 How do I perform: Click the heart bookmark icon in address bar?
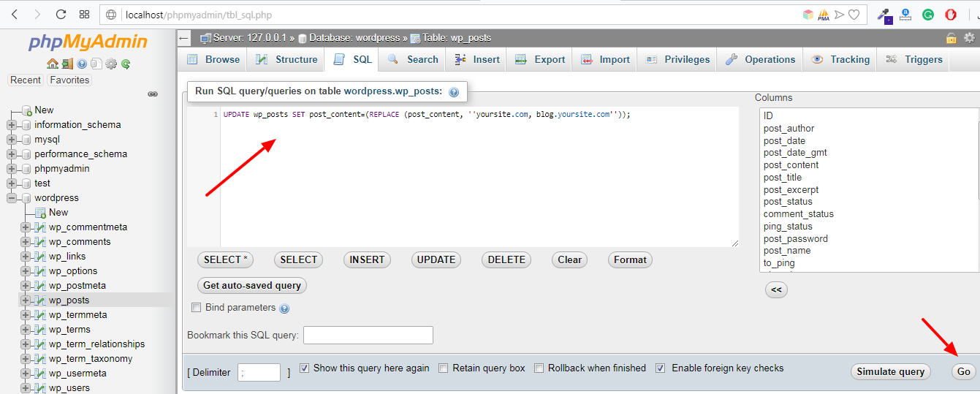coord(854,14)
